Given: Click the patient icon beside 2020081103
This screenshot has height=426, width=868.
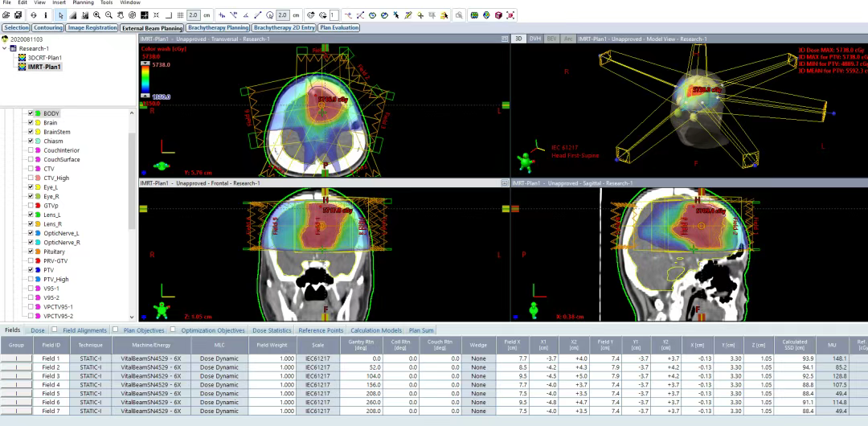Looking at the screenshot, I should pyautogui.click(x=6, y=39).
